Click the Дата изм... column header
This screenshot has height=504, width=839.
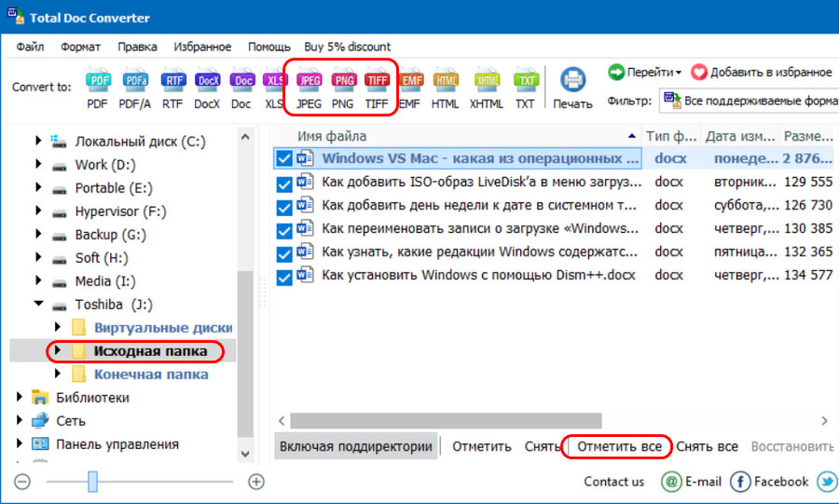[739, 136]
